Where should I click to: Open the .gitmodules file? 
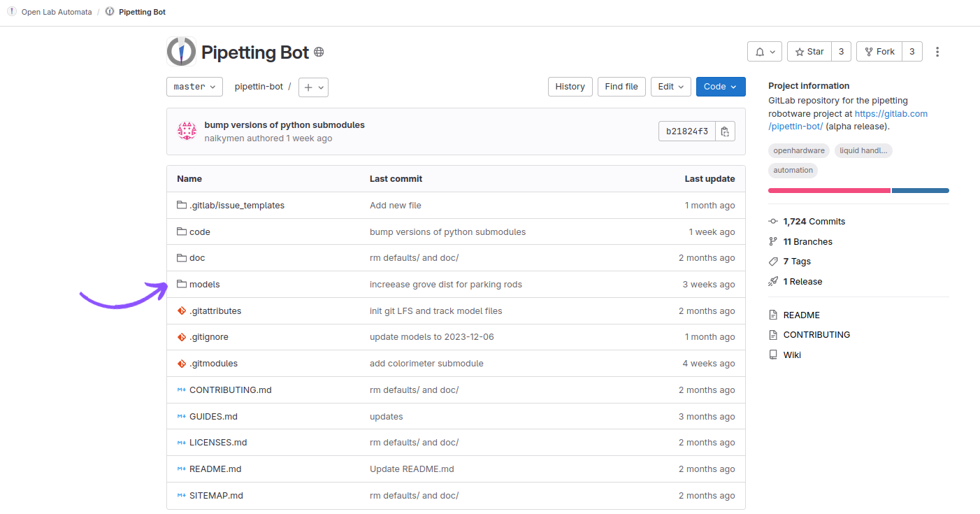[x=213, y=364]
